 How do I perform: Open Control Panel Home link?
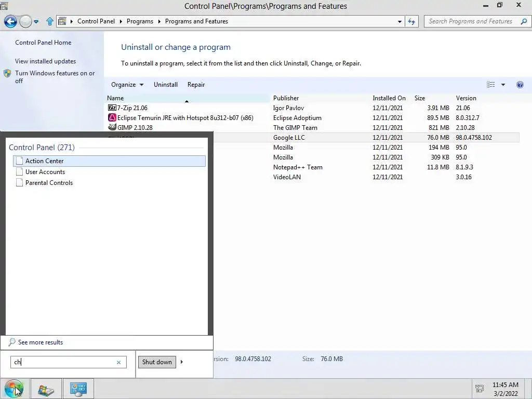[x=43, y=43]
